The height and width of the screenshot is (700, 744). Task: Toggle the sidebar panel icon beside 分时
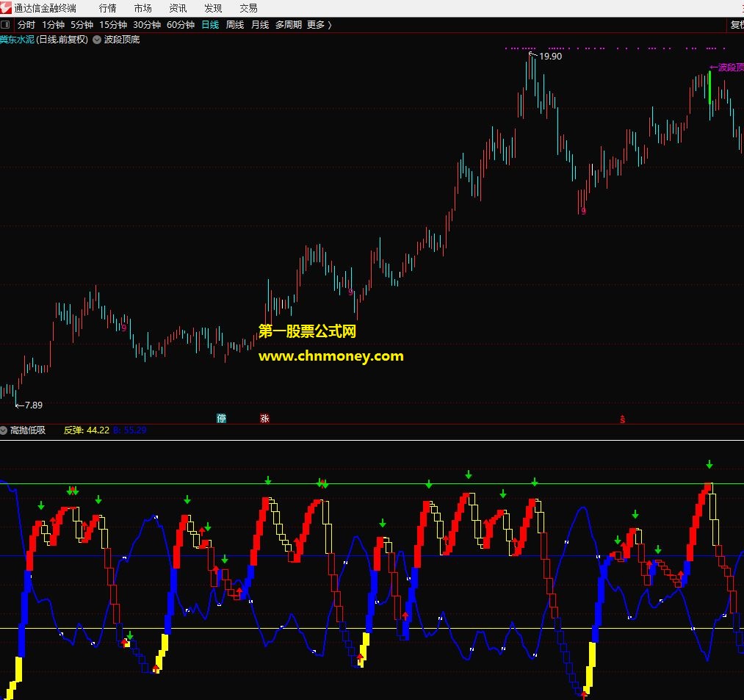(x=5, y=25)
